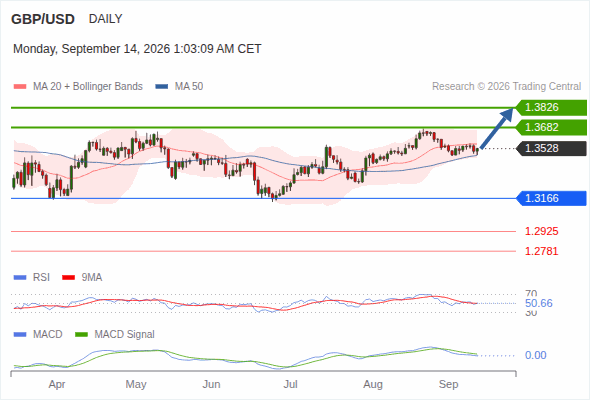The image size is (590, 400).
Task: Click the MACD blue legend swatch
Action: click(x=20, y=335)
